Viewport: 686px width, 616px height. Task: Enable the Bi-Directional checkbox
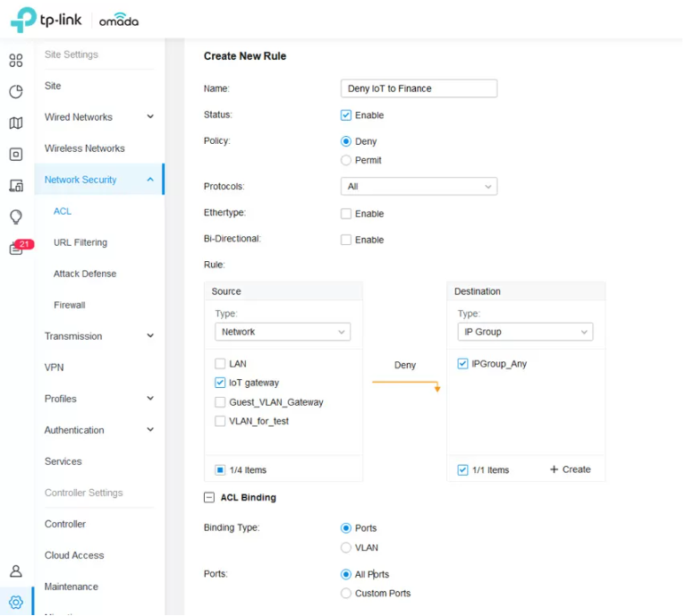(x=346, y=240)
